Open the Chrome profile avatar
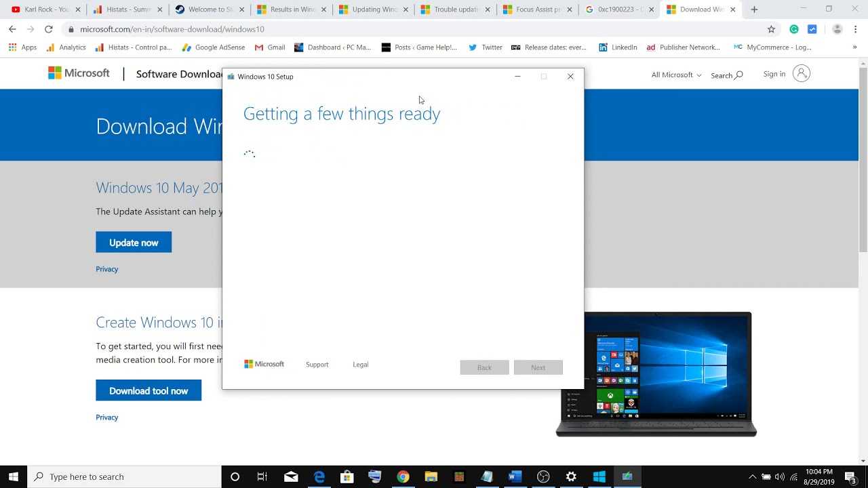 pyautogui.click(x=837, y=29)
